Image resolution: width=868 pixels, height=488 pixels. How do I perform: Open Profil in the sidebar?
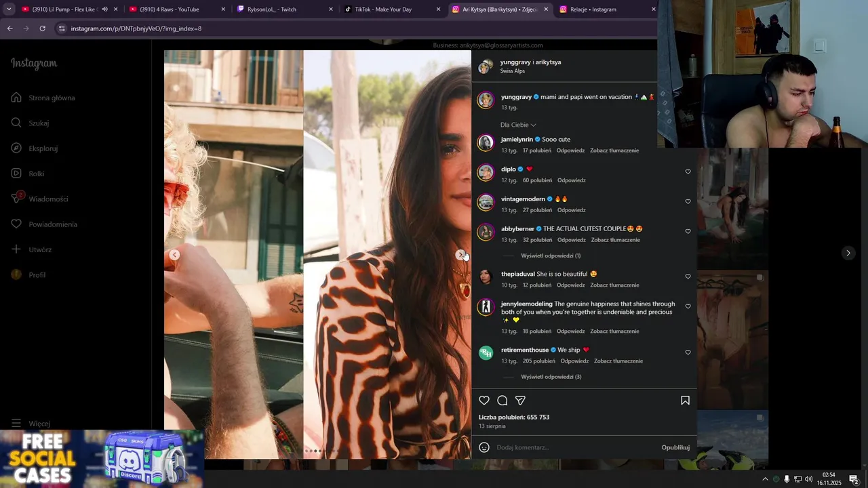click(x=28, y=274)
